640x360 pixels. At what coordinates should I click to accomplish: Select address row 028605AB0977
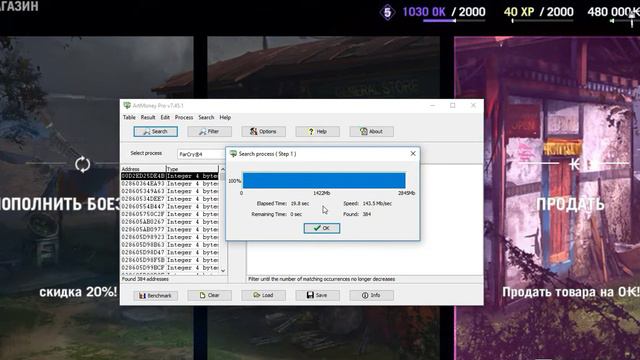click(x=170, y=229)
